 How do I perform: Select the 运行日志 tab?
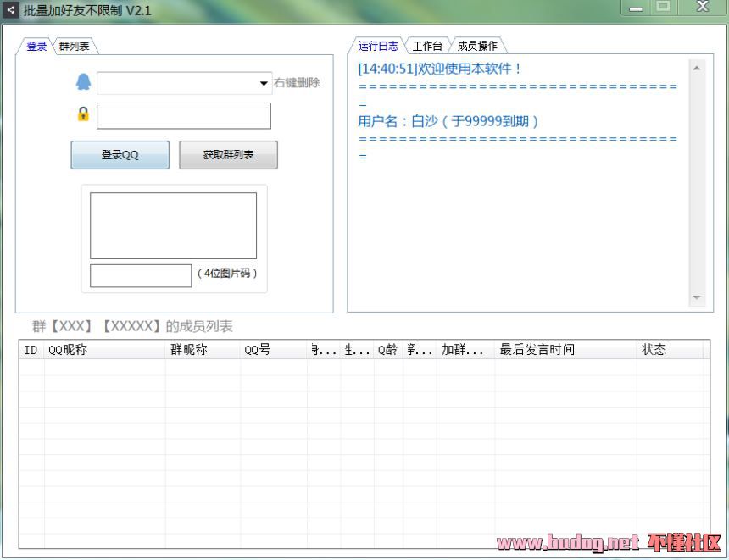point(378,47)
